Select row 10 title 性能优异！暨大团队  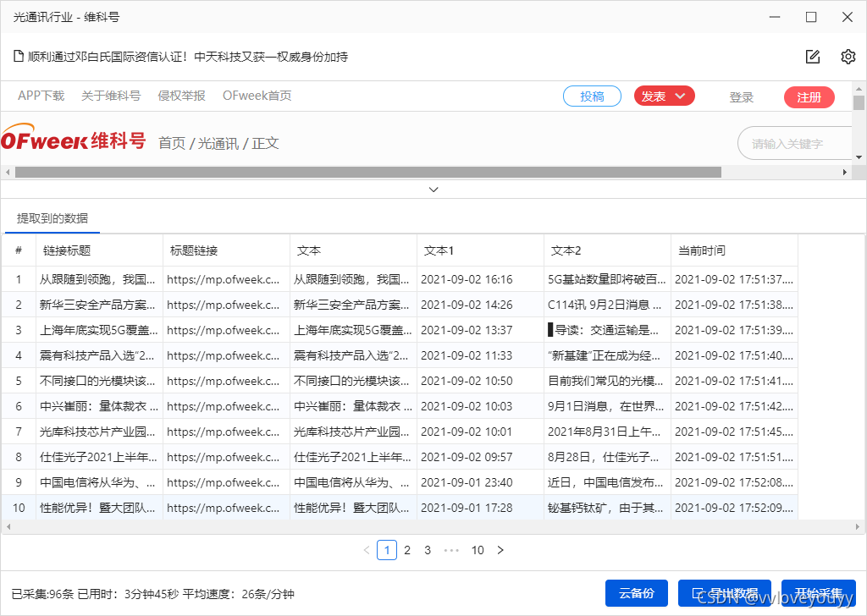coord(99,508)
